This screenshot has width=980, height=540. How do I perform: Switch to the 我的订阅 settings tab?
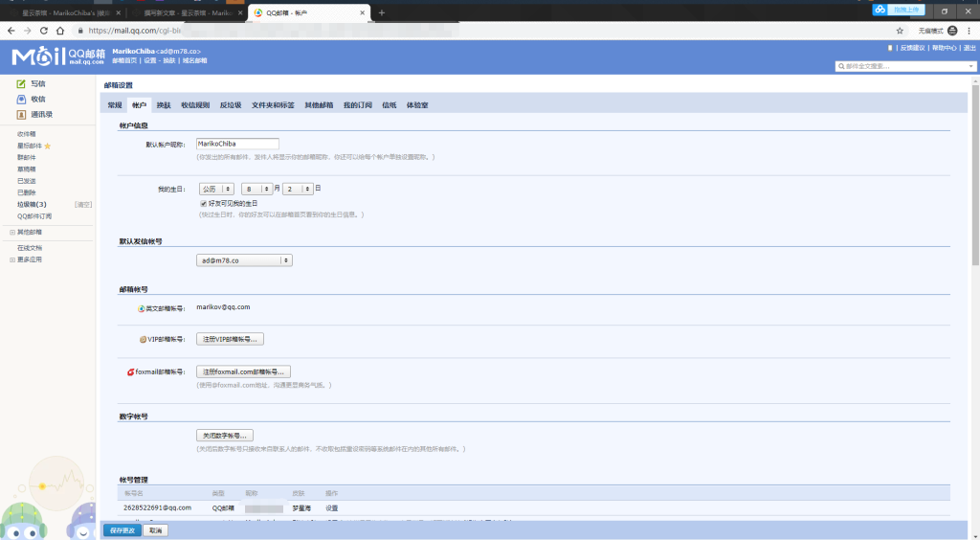click(x=358, y=105)
